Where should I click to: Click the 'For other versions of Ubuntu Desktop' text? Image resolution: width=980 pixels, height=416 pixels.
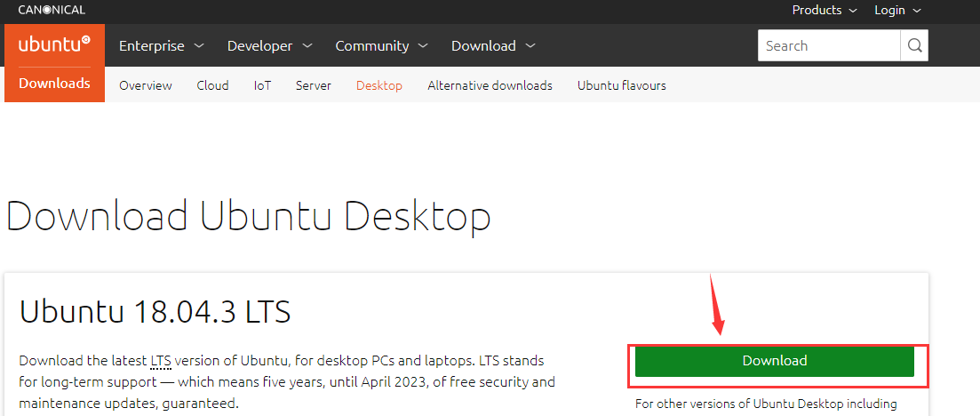pos(766,404)
